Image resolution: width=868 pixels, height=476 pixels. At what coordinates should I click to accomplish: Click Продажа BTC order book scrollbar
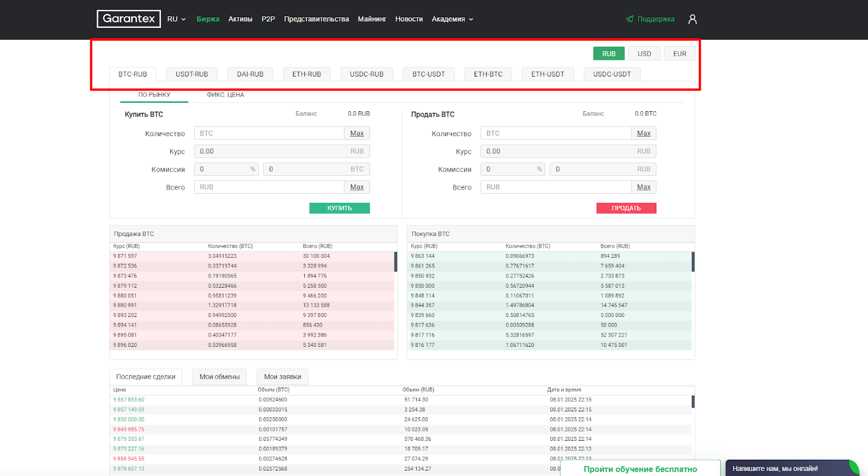point(395,262)
